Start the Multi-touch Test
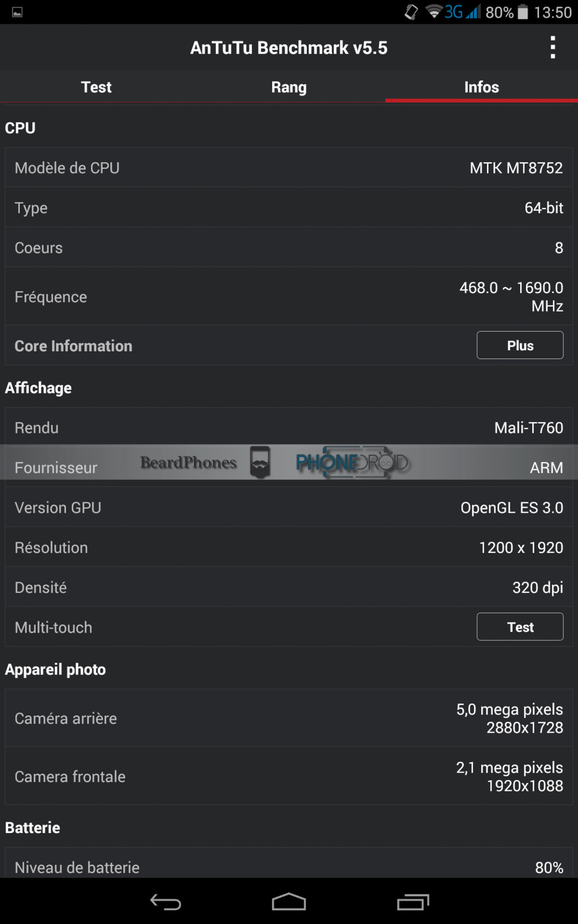578x924 pixels. point(520,627)
